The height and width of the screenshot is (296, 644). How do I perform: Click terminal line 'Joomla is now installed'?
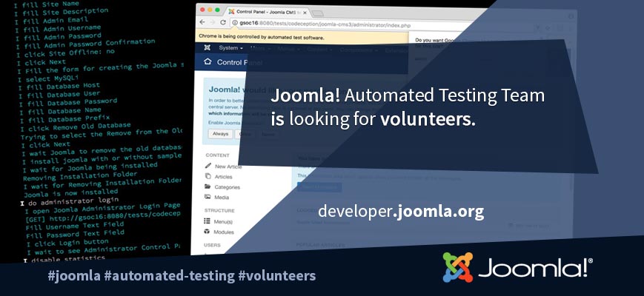[70, 193]
